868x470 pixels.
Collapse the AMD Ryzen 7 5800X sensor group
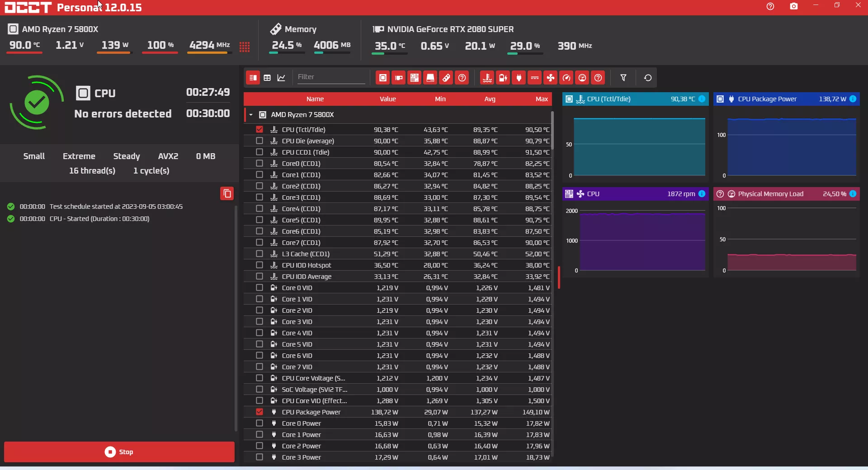251,115
